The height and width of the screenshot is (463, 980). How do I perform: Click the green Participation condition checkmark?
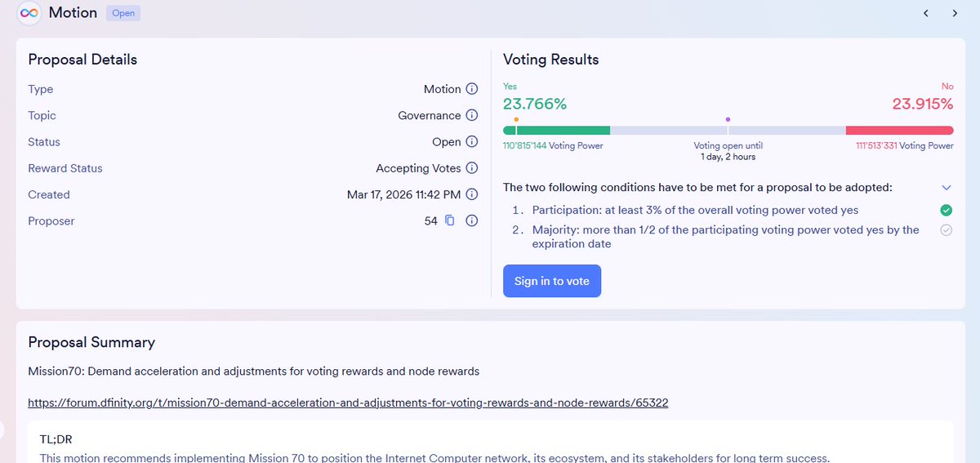(946, 210)
